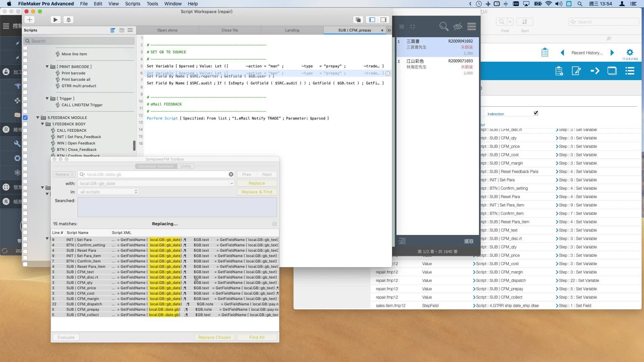Click the Find All button
The width and height of the screenshot is (644, 362).
257,337
